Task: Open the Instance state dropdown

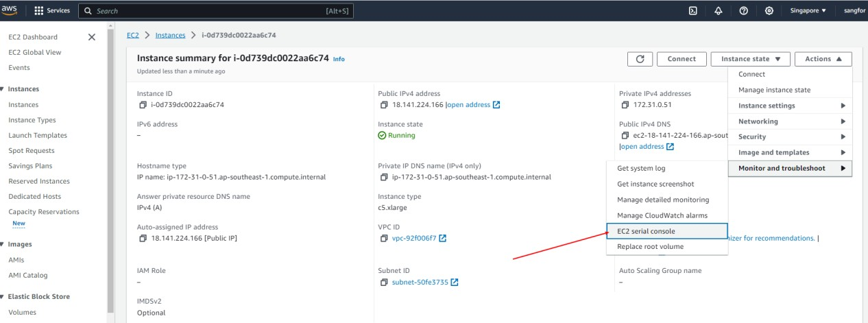Action: tap(751, 59)
